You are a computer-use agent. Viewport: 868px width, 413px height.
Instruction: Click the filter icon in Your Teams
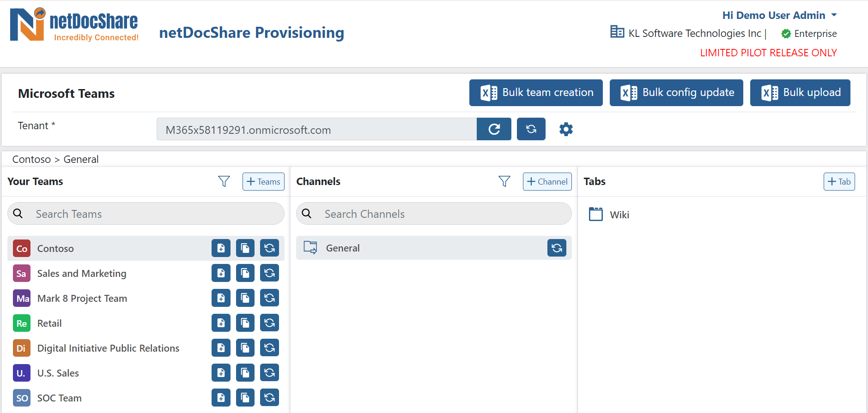224,181
